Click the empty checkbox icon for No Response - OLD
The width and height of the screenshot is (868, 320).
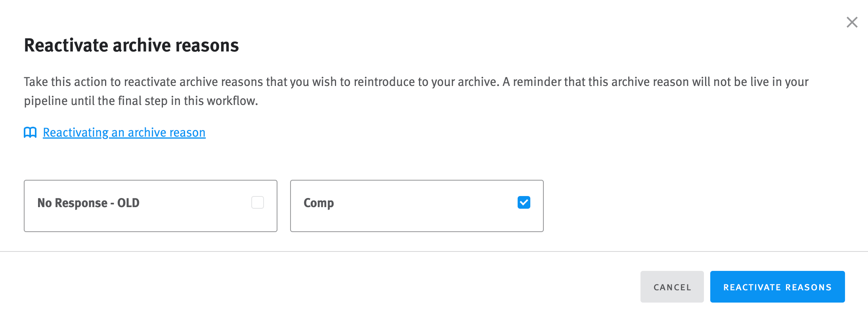(257, 203)
